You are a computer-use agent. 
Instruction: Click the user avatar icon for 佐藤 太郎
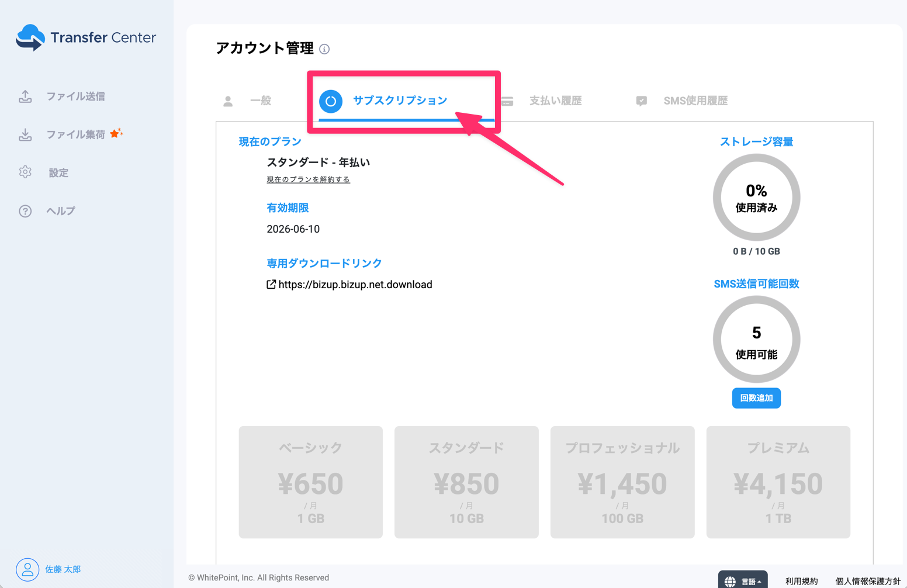point(27,569)
